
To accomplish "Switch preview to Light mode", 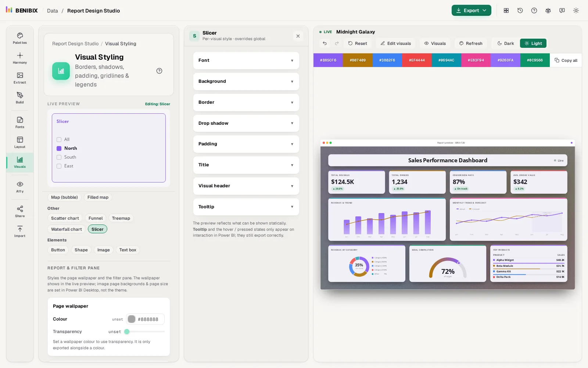I will tap(533, 43).
